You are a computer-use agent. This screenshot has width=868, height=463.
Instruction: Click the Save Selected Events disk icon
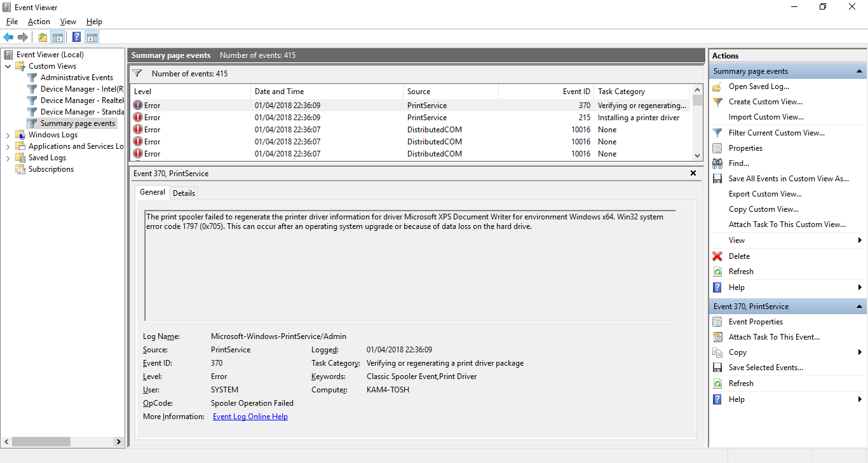pos(717,368)
